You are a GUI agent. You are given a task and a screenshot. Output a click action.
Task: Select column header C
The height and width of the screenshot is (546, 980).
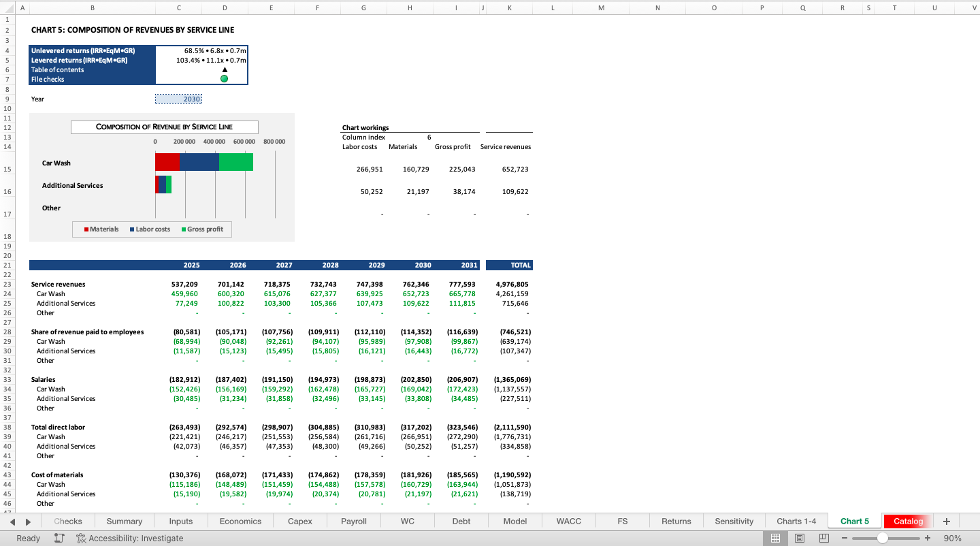click(x=178, y=7)
